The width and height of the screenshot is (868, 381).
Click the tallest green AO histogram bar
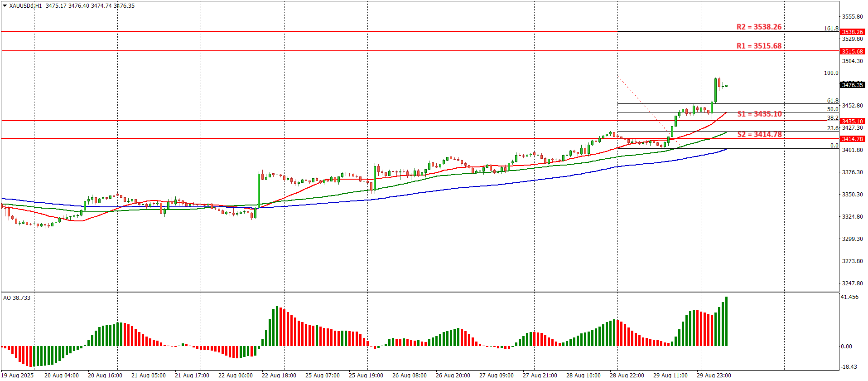point(726,321)
